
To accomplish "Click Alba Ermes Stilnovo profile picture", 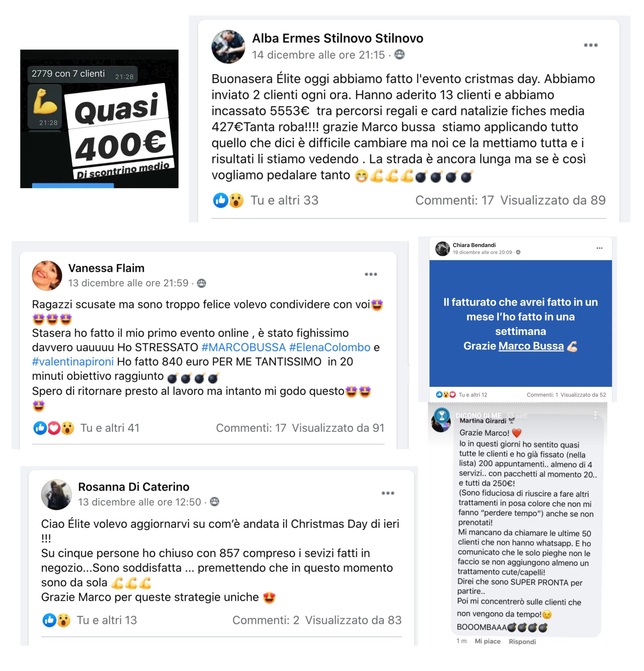I will coord(228,47).
